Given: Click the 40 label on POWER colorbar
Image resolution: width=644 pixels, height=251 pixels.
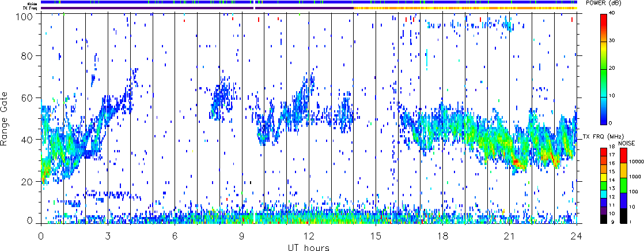Looking at the screenshot, I should [x=613, y=12].
